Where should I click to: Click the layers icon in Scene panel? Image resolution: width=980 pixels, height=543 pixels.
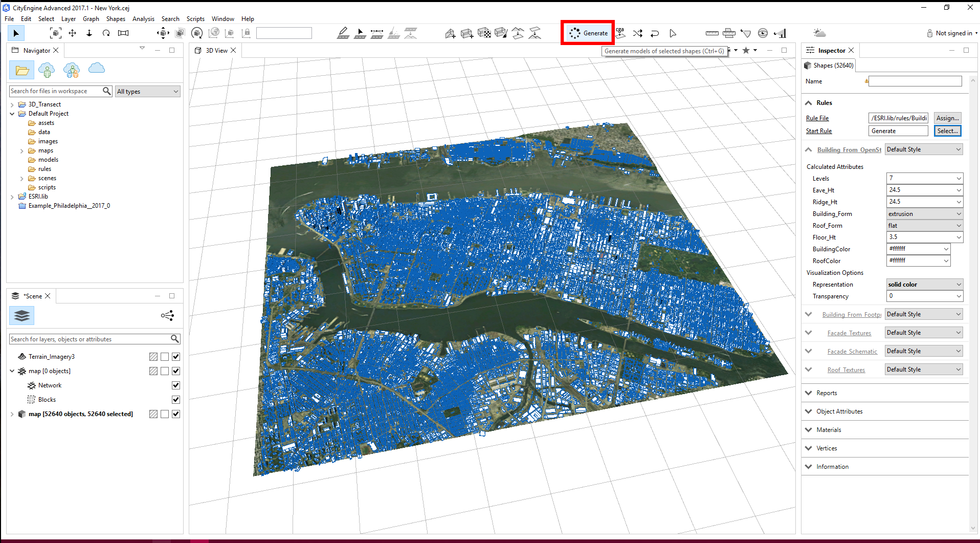22,316
